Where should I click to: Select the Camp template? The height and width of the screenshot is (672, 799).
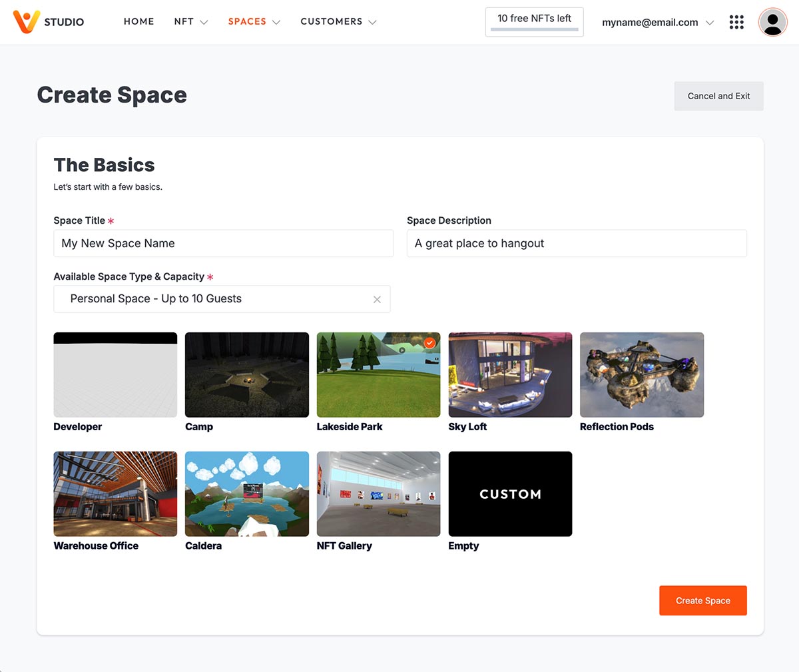click(246, 374)
